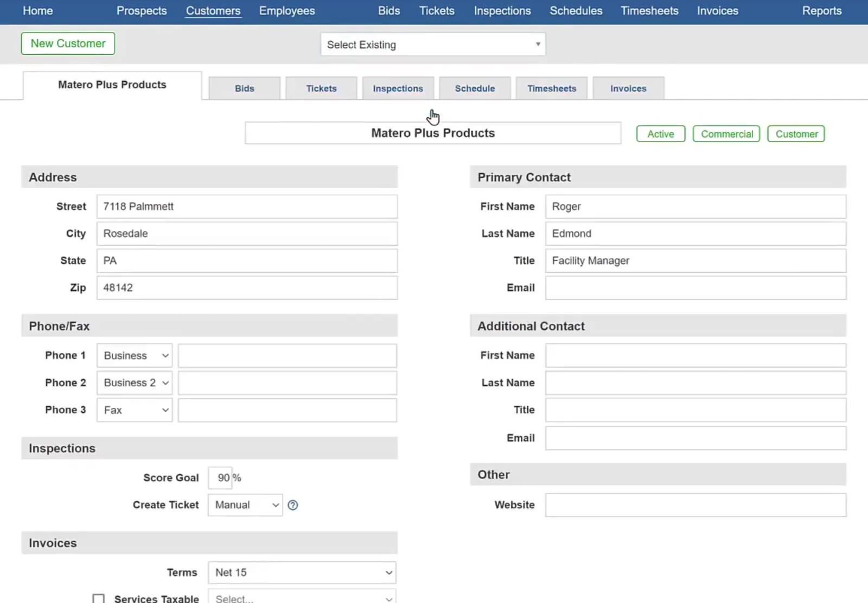Viewport: 868px width, 603px height.
Task: Click the Primary Contact Last Name field
Action: [695, 234]
